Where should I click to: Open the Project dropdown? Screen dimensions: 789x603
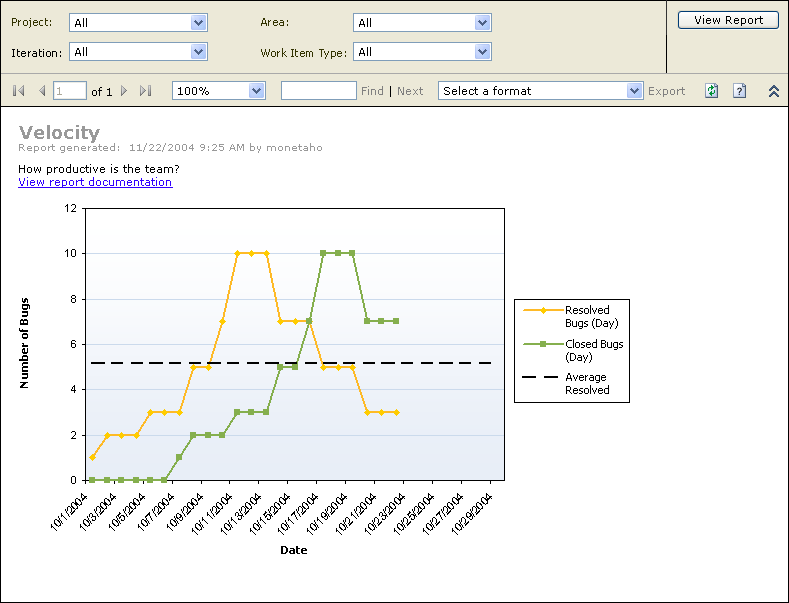pyautogui.click(x=198, y=22)
